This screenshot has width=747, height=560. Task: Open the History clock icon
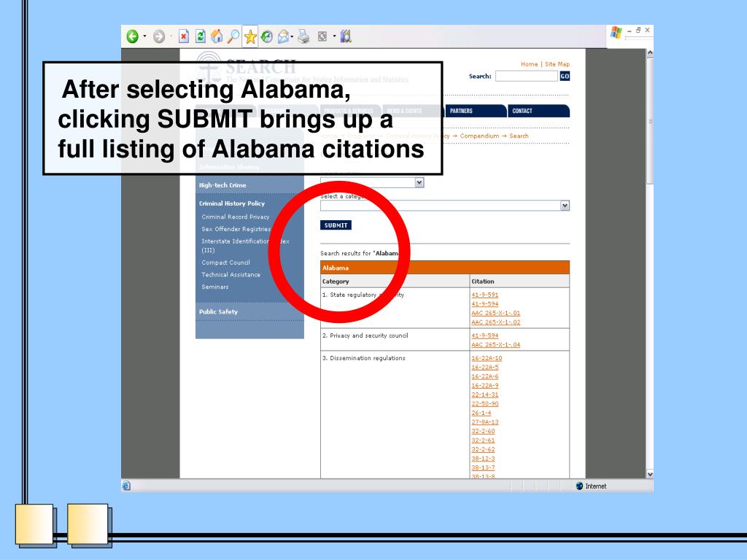pyautogui.click(x=267, y=36)
